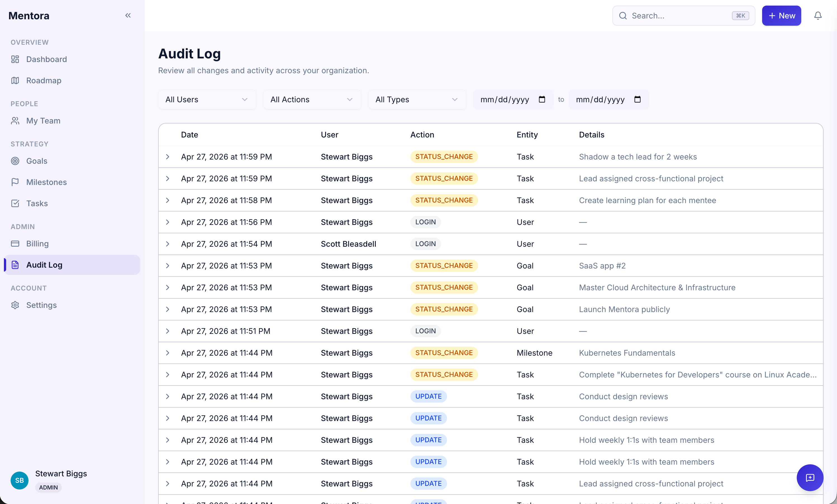Click the Action column header
837x504 pixels.
point(422,135)
